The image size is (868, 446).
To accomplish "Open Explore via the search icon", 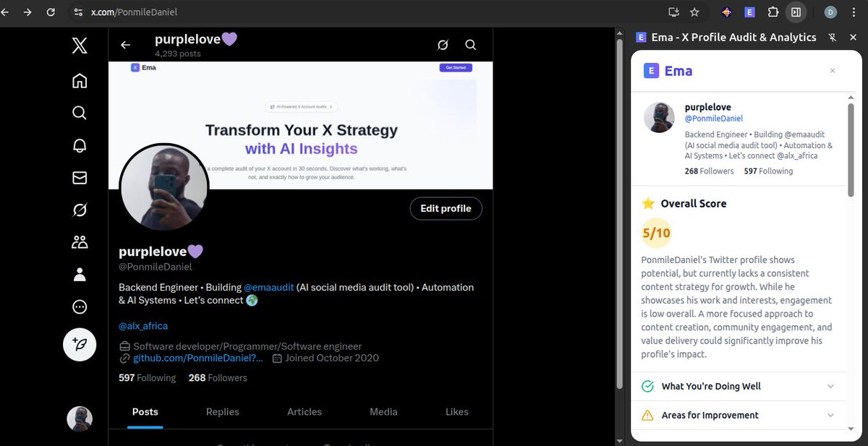I will 79,113.
